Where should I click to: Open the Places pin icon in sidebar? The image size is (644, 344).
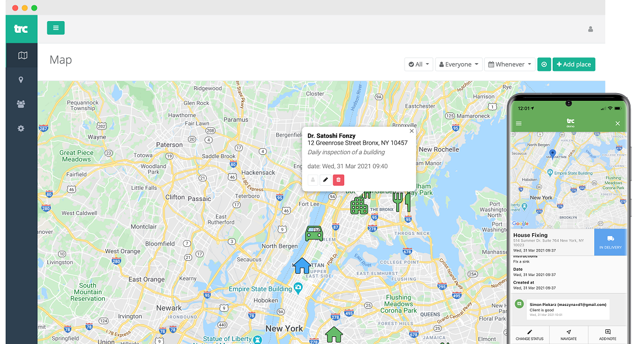coord(21,80)
